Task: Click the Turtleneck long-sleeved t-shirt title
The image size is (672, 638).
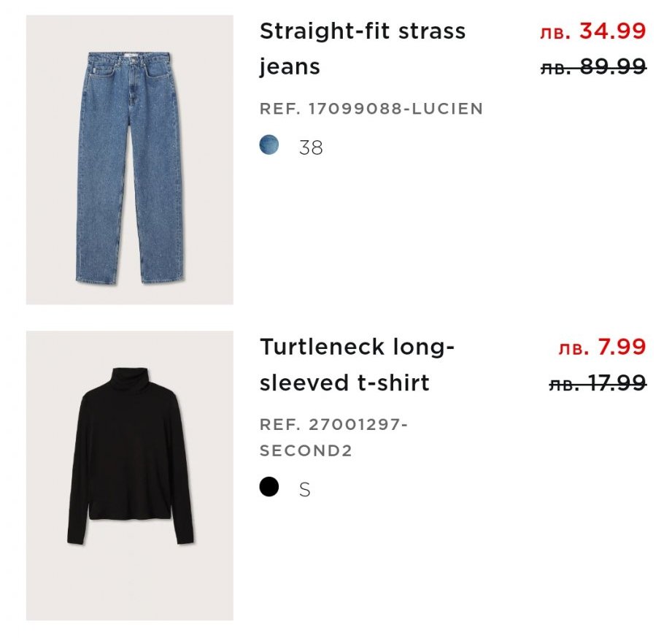Action: [x=357, y=347]
